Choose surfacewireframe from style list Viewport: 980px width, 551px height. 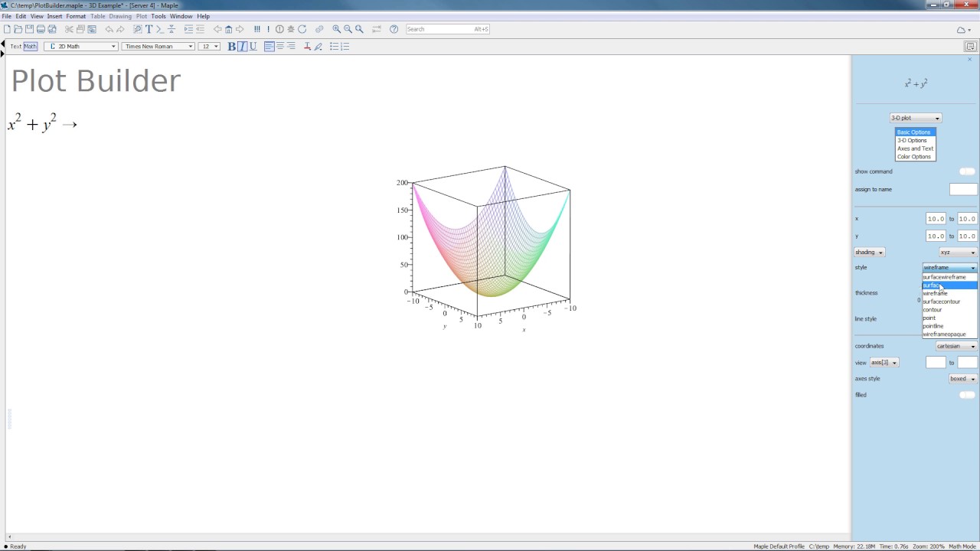pos(949,277)
